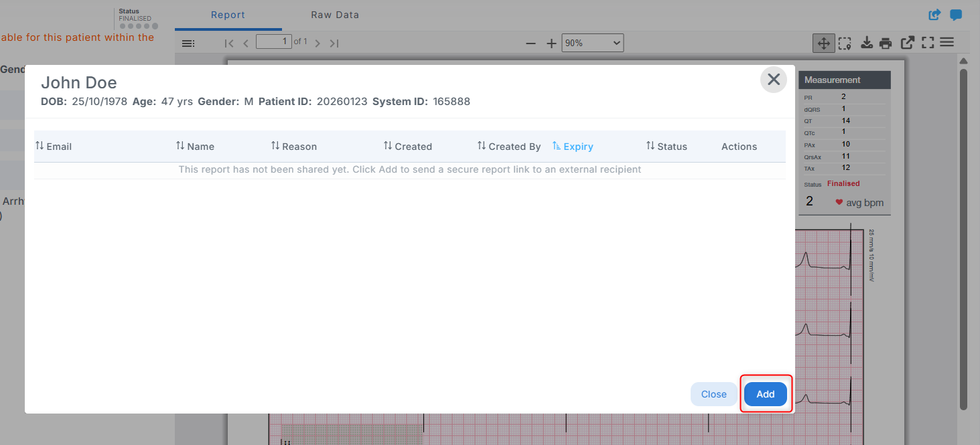Open the 90% zoom level dropdown
The image size is (980, 445).
coord(592,42)
